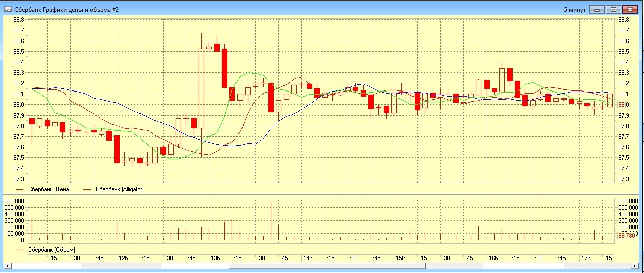Click the left arrow of horizontal scrollbar
The image size is (644, 273).
(x=7, y=266)
